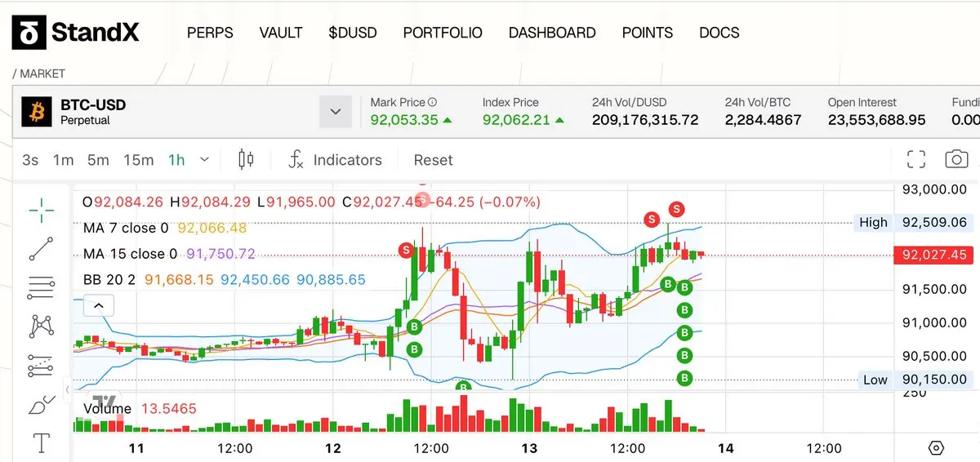Go to the $DUSD page
The width and height of the screenshot is (980, 462).
(353, 33)
